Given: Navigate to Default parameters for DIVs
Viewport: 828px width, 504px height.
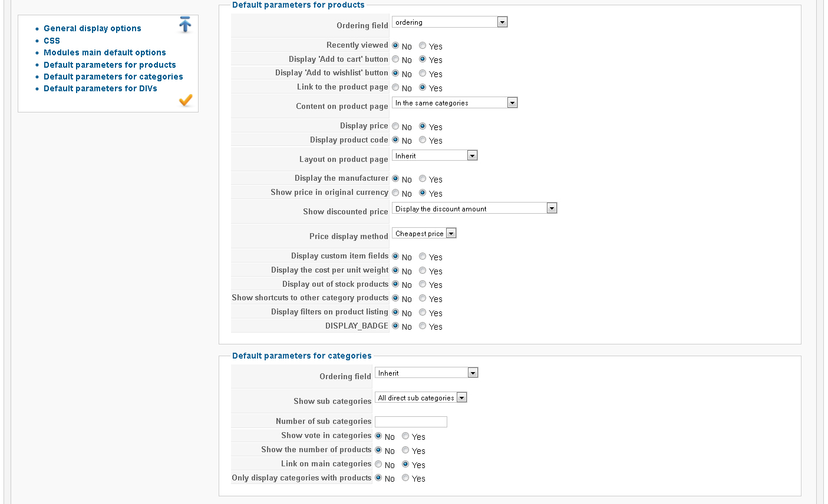Looking at the screenshot, I should click(100, 88).
